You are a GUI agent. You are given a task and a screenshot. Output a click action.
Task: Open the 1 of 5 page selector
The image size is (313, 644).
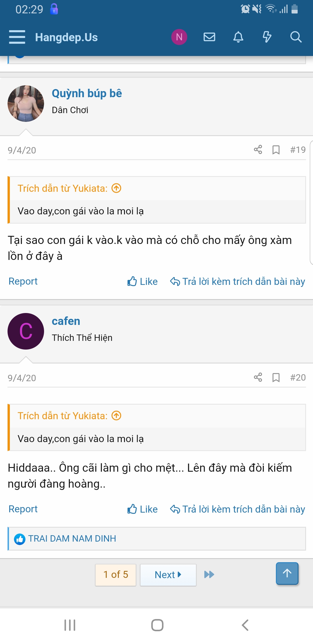click(x=116, y=575)
